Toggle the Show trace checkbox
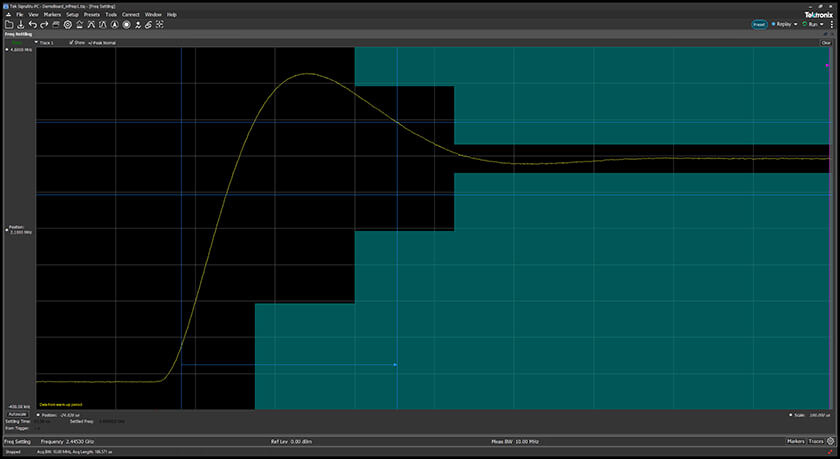Viewport: 840px width, 459px height. (x=69, y=43)
